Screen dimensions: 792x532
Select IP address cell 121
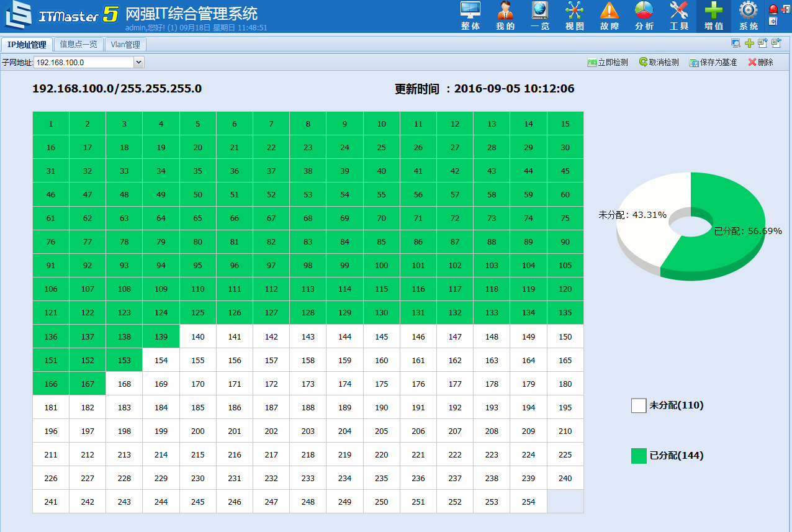pos(51,312)
